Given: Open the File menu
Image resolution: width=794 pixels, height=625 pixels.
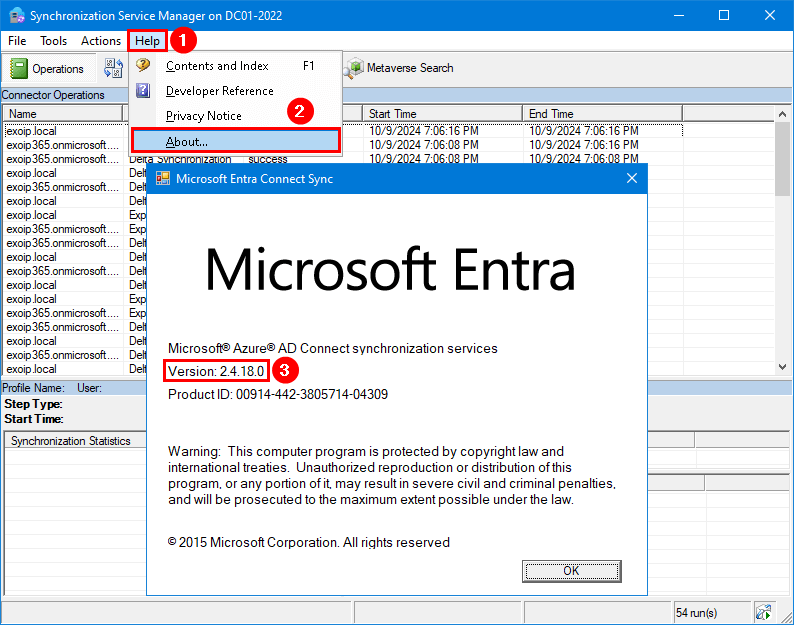Looking at the screenshot, I should coord(17,41).
